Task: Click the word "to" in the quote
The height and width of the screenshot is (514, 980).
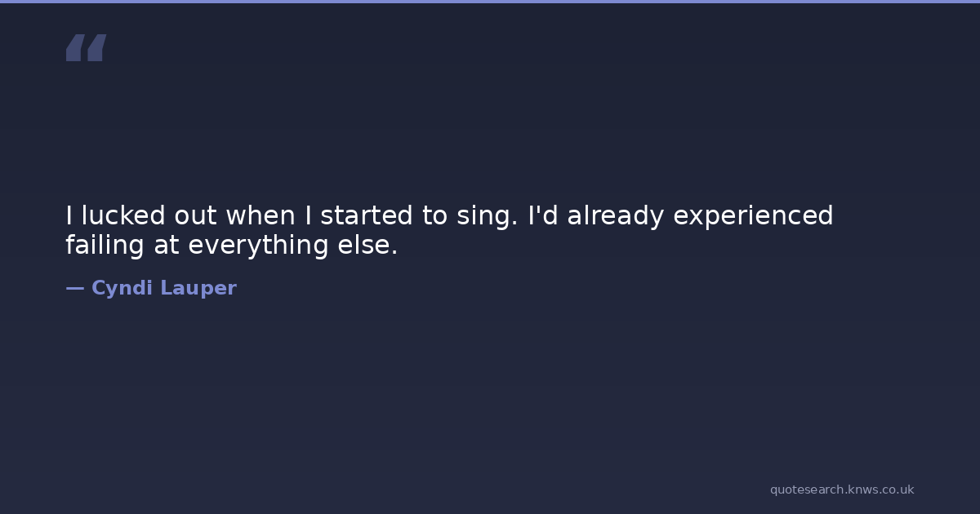Action: click(x=433, y=216)
